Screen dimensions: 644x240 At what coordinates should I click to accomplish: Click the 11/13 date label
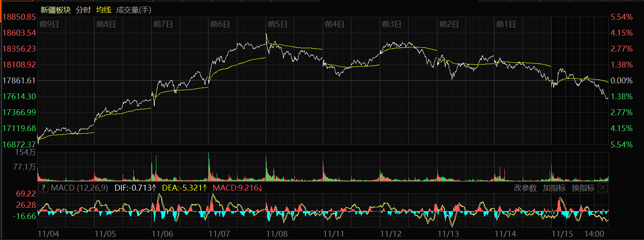click(x=448, y=233)
